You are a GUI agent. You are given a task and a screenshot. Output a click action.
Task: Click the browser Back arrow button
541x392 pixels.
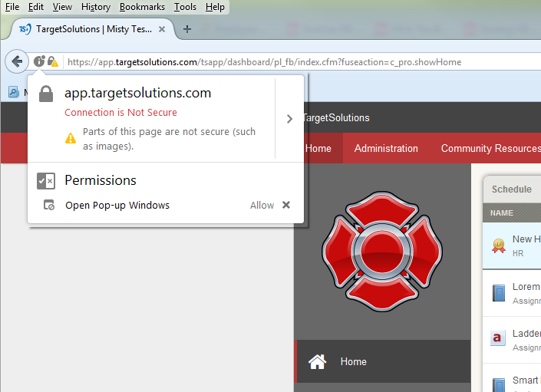17,61
